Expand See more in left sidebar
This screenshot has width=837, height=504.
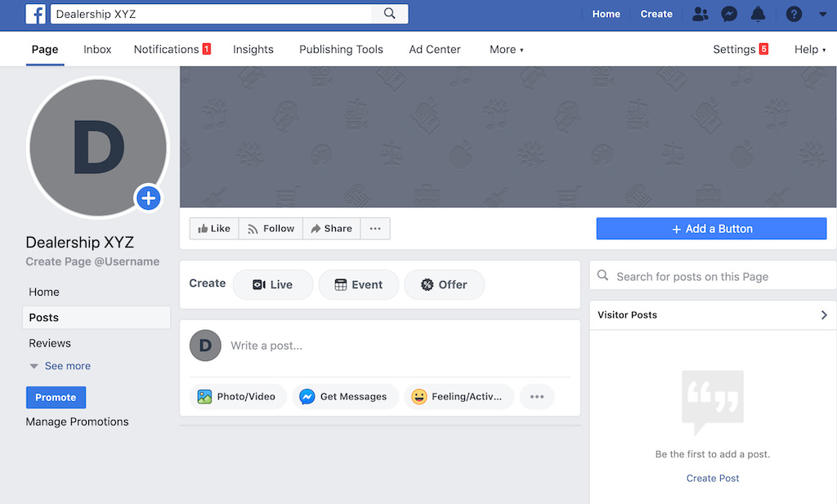pos(67,366)
